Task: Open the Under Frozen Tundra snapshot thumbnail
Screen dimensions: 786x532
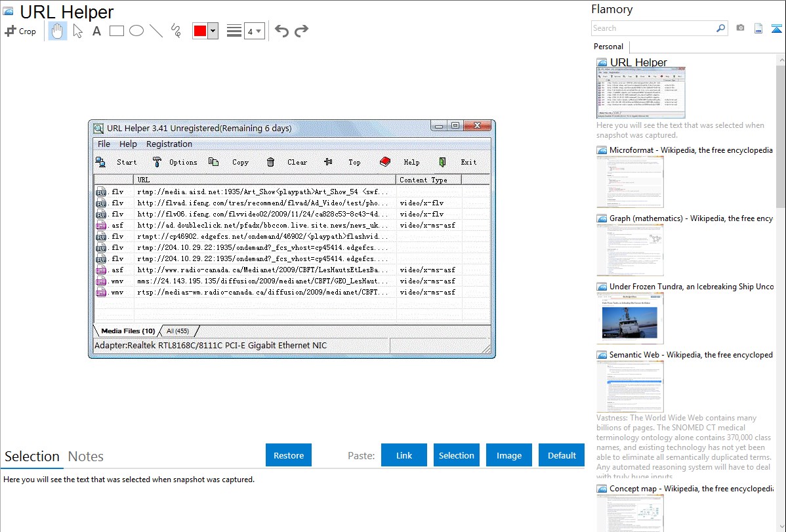Action: pyautogui.click(x=630, y=318)
